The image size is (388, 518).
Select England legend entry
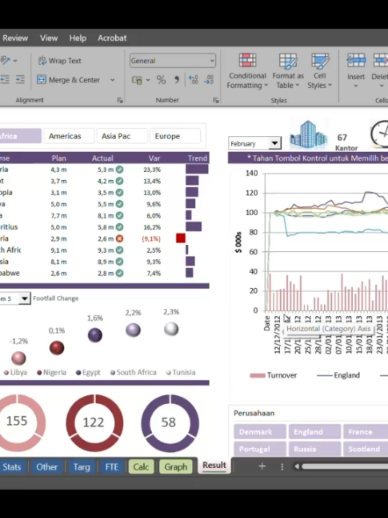click(x=338, y=375)
